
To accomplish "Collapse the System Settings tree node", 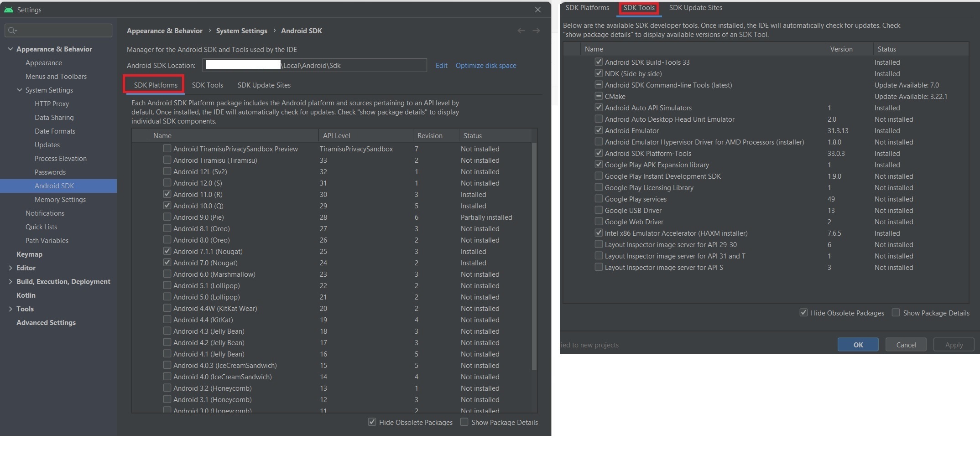I will click(x=20, y=90).
